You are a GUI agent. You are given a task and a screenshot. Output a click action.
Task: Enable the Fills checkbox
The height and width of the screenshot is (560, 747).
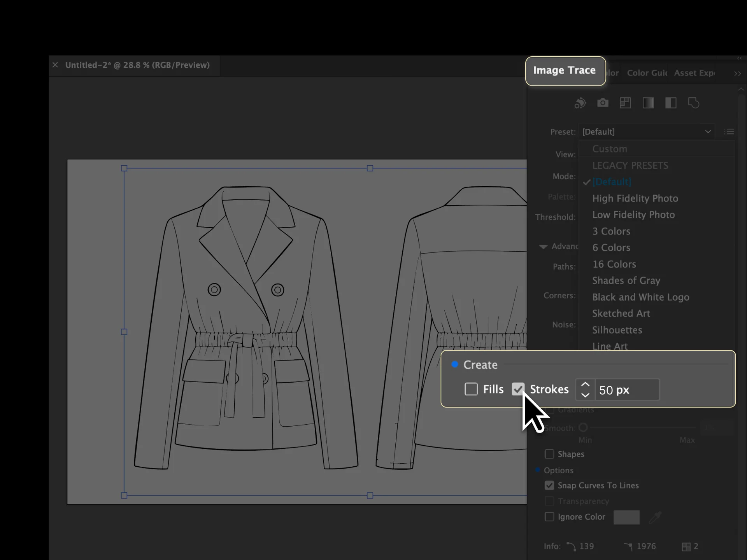[471, 389]
